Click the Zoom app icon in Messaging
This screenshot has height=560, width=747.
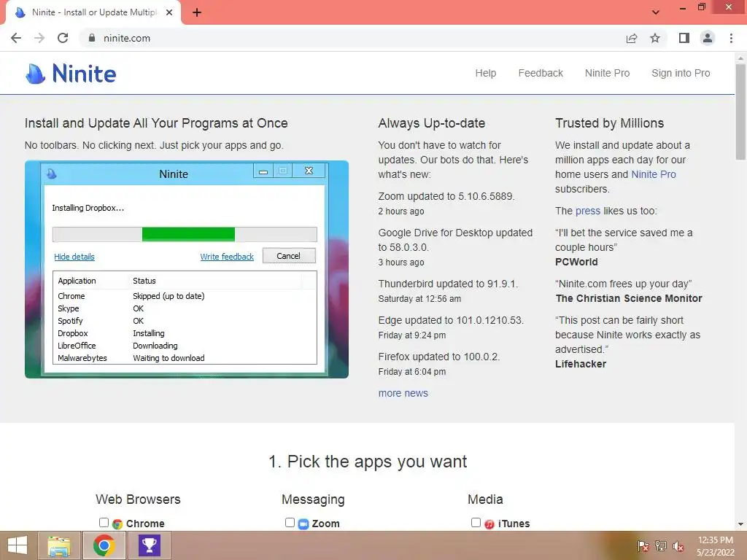click(303, 524)
